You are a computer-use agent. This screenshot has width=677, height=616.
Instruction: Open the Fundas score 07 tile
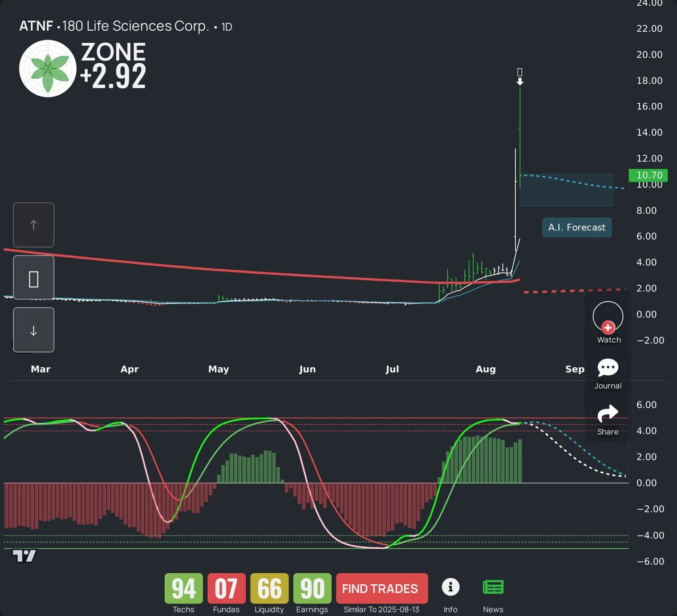[226, 589]
